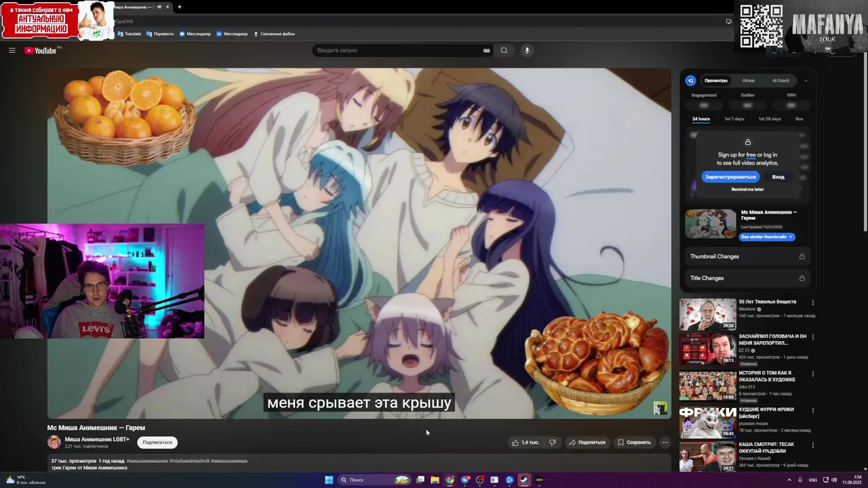The image size is (868, 488).
Task: Open more actions three-dot menu under video
Action: (x=665, y=443)
